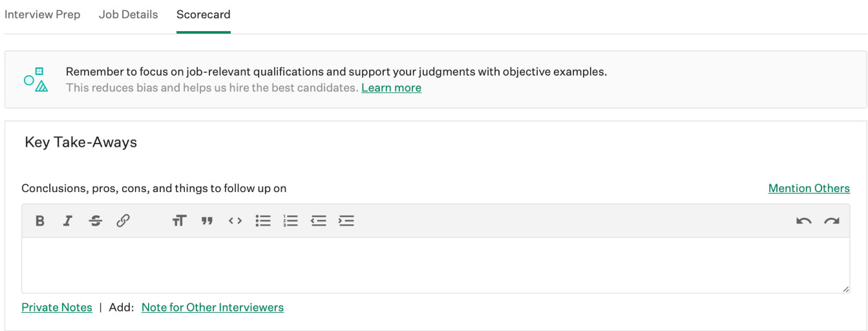Insert a block quote
Screen dimensions: 868x331
(207, 221)
